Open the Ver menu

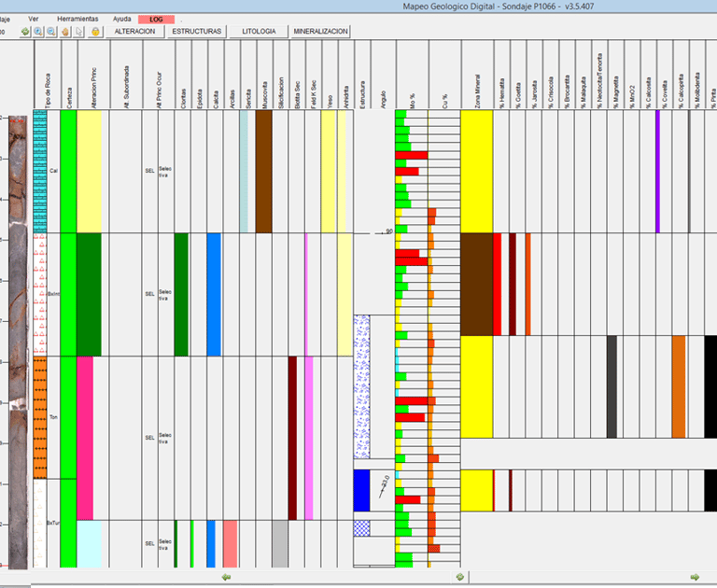tap(34, 19)
